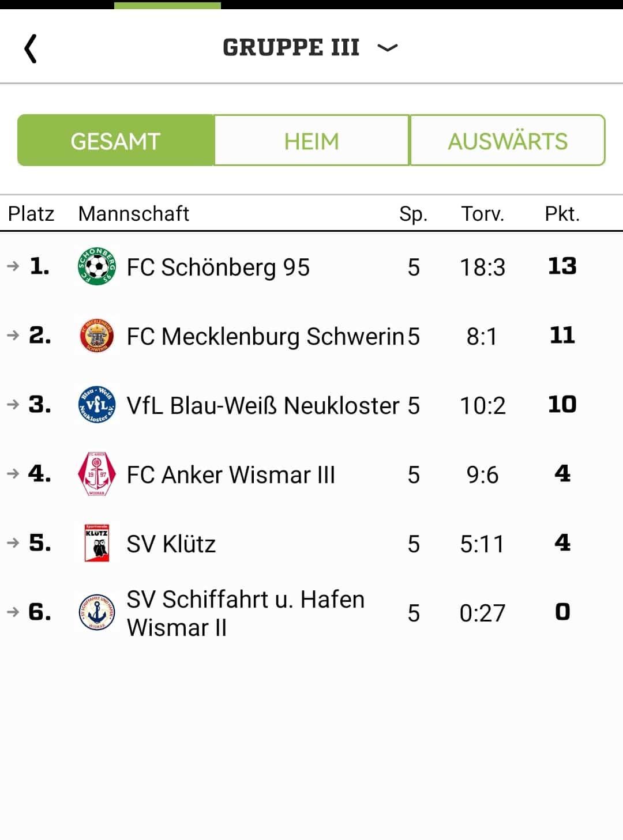The image size is (623, 840).
Task: Tap FC Anker Wismar III crest
Action: (96, 474)
